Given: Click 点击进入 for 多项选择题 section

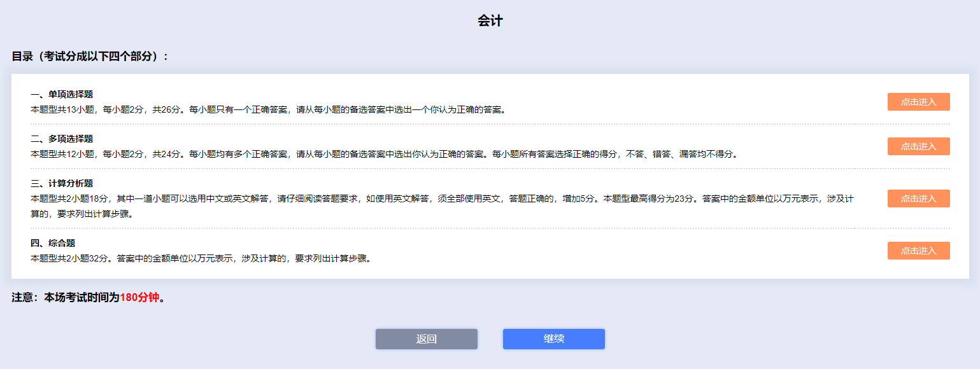Looking at the screenshot, I should pos(918,146).
